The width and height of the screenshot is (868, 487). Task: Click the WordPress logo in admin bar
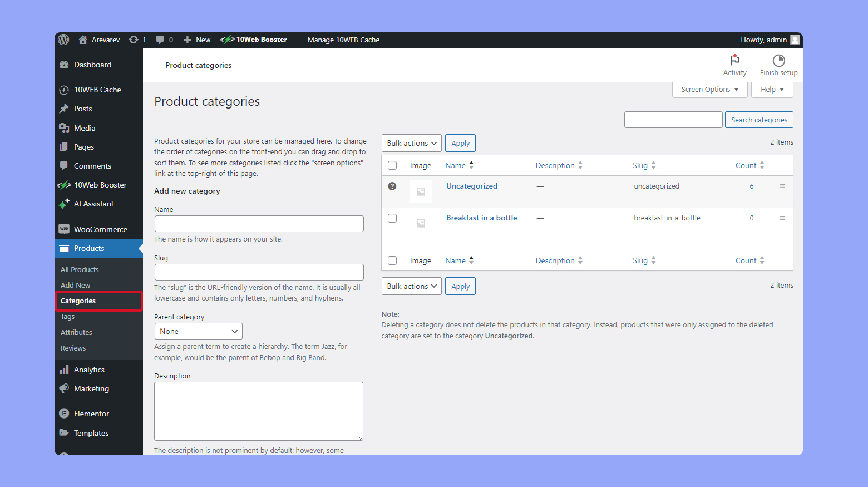(x=63, y=40)
